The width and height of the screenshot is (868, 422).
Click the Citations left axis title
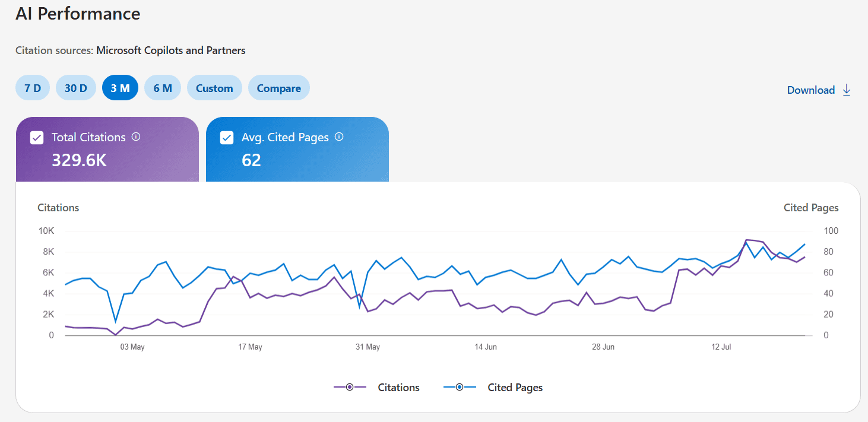(x=58, y=208)
